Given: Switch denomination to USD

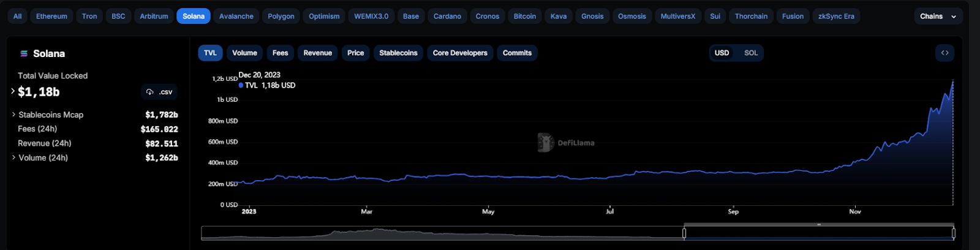Looking at the screenshot, I should tap(722, 53).
